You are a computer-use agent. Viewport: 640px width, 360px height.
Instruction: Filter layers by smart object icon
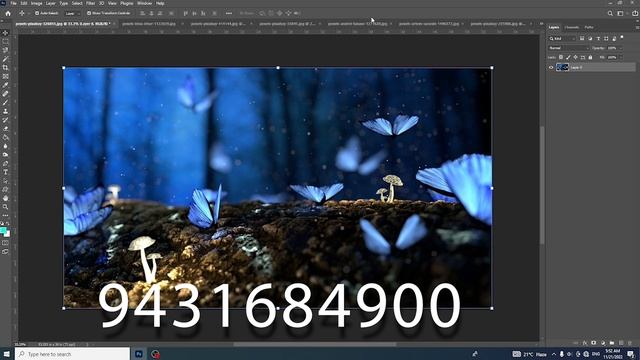pos(614,38)
